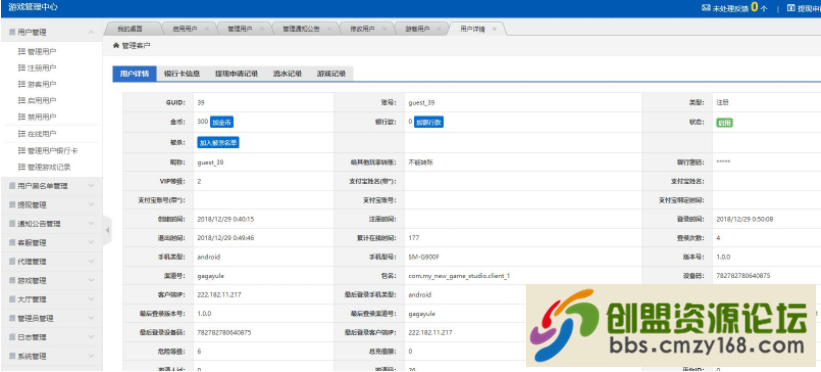Click the 包名 value com.my_new_game_studio.client_1
This screenshot has height=372, width=821.
click(x=459, y=276)
